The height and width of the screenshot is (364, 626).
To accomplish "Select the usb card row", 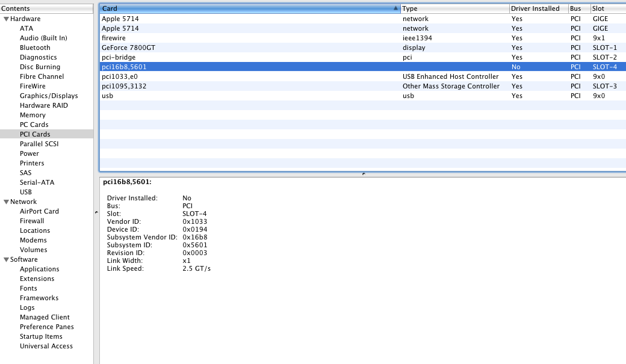I will [x=363, y=96].
